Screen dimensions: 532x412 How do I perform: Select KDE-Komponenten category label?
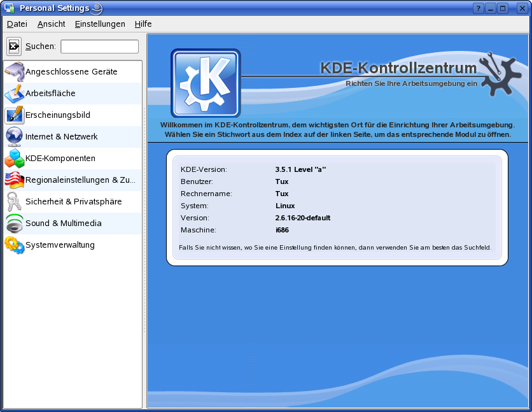click(60, 159)
